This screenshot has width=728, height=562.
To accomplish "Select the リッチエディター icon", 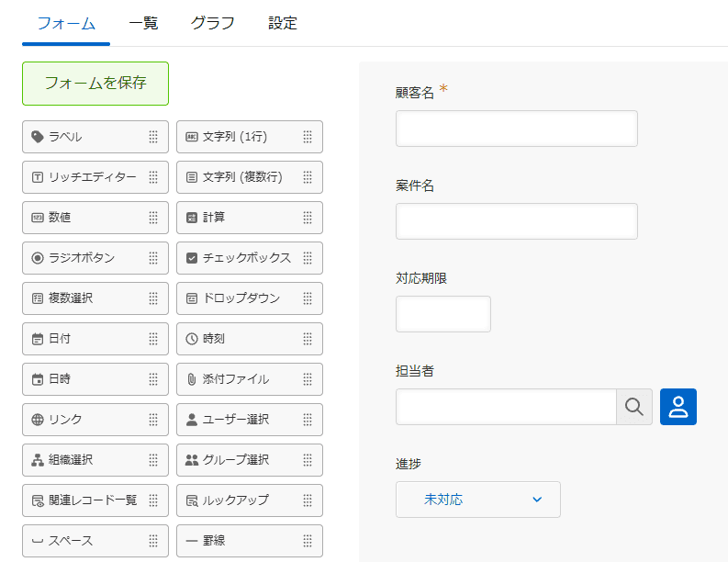I will (x=37, y=177).
